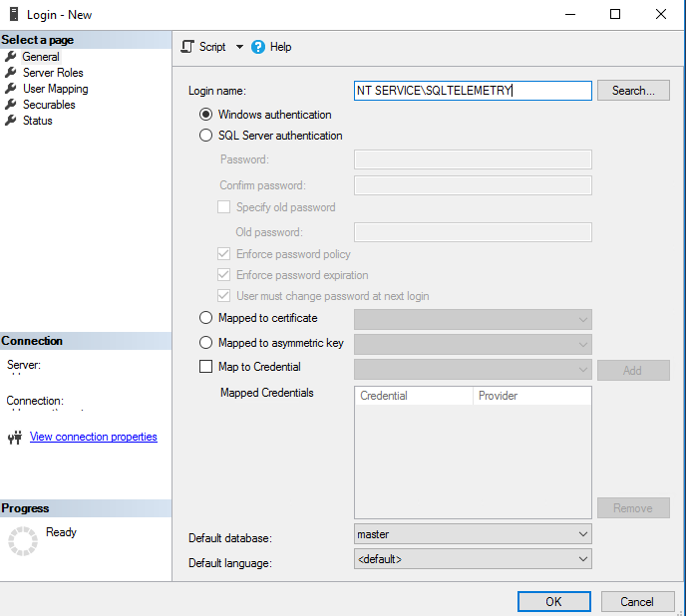Open View connection properties link
This screenshot has height=616, width=686.
click(x=93, y=437)
